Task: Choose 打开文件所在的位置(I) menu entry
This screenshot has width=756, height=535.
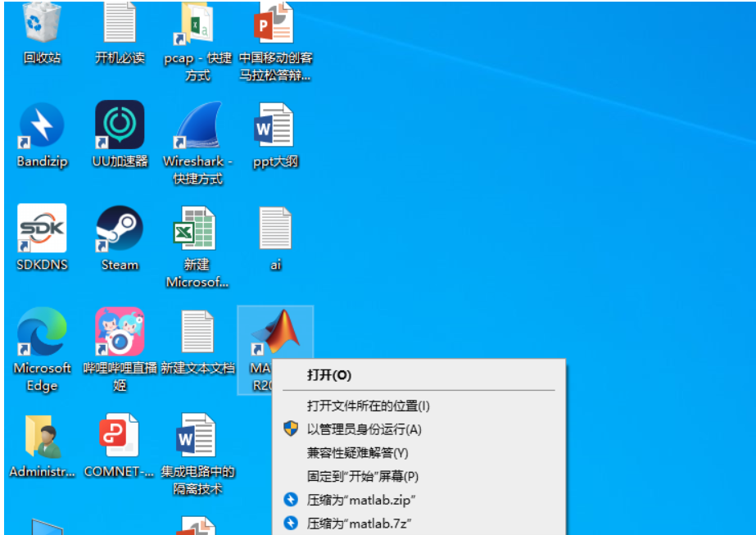Action: pos(419,406)
